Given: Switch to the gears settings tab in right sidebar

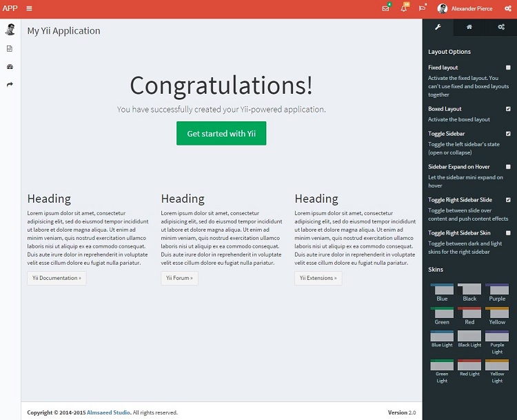Looking at the screenshot, I should pos(501,27).
